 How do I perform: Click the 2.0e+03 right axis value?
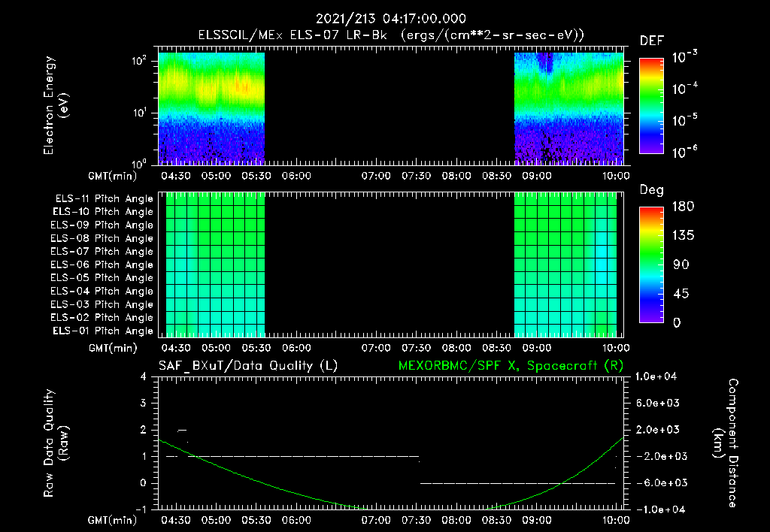click(657, 430)
